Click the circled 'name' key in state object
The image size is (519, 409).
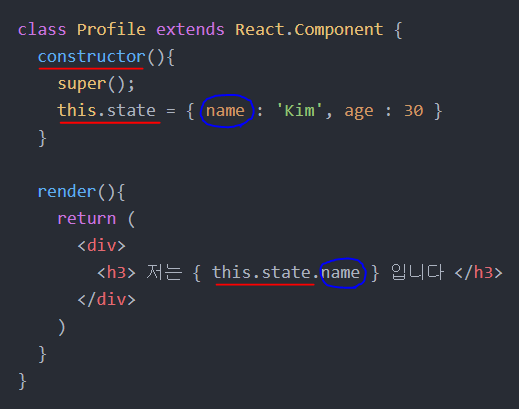tap(225, 111)
